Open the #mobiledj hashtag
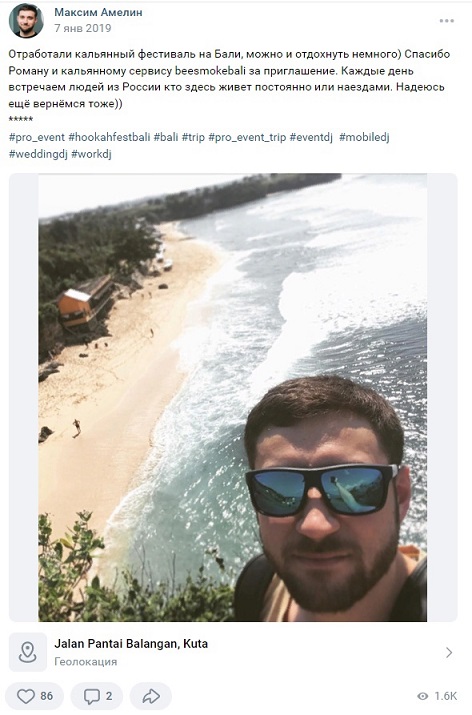Image resolution: width=472 pixels, height=715 pixels. click(x=364, y=137)
